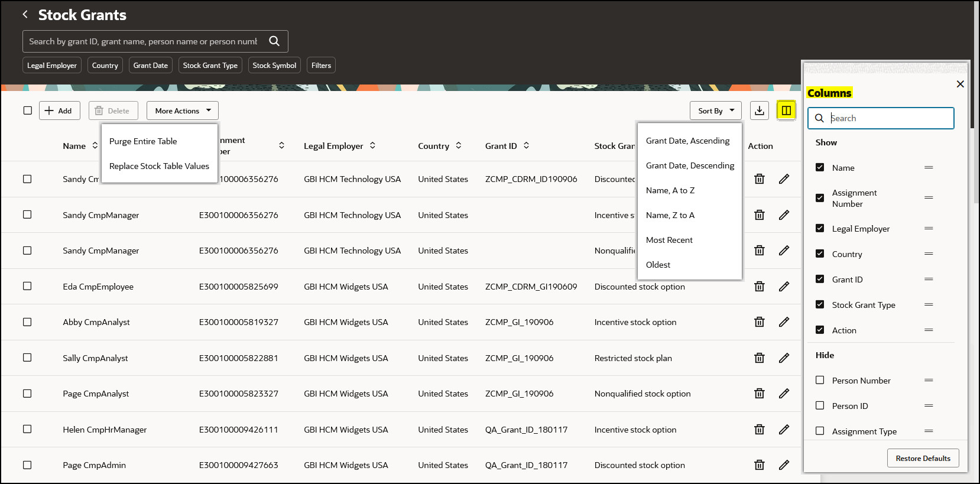
Task: Click the drag handle for Grant ID column
Action: tap(929, 280)
